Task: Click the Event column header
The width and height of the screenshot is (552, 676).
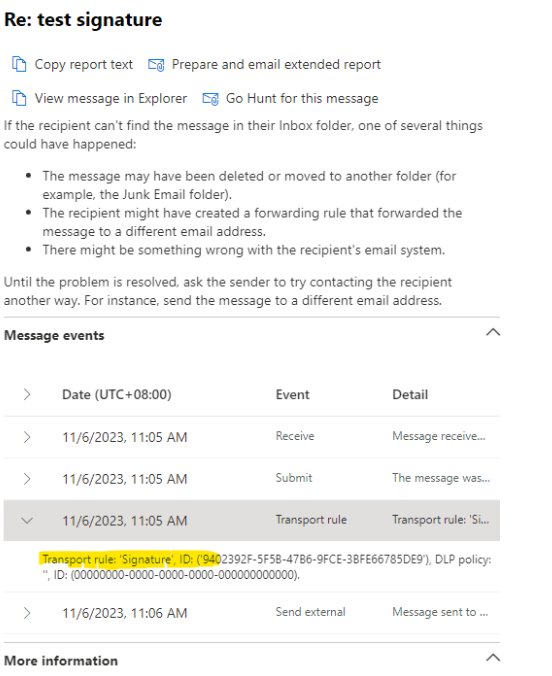Action: click(292, 394)
